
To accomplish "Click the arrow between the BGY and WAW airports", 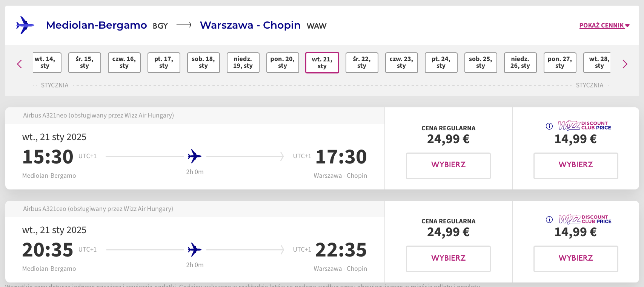I will 184,25.
